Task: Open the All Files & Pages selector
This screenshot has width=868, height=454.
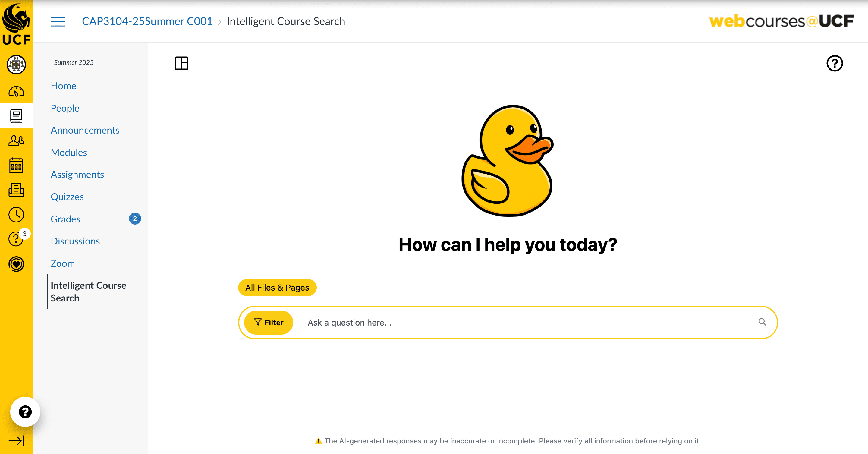Action: [277, 288]
